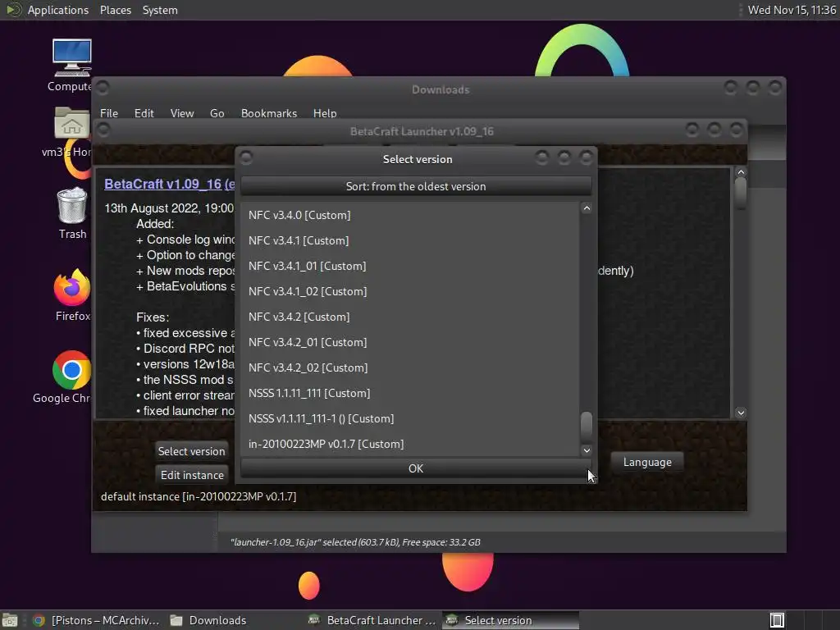Click the Language button in the launcher

point(647,462)
